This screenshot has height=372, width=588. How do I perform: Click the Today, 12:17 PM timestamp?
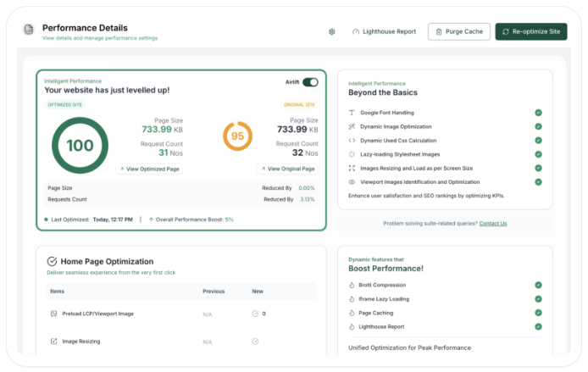[113, 219]
